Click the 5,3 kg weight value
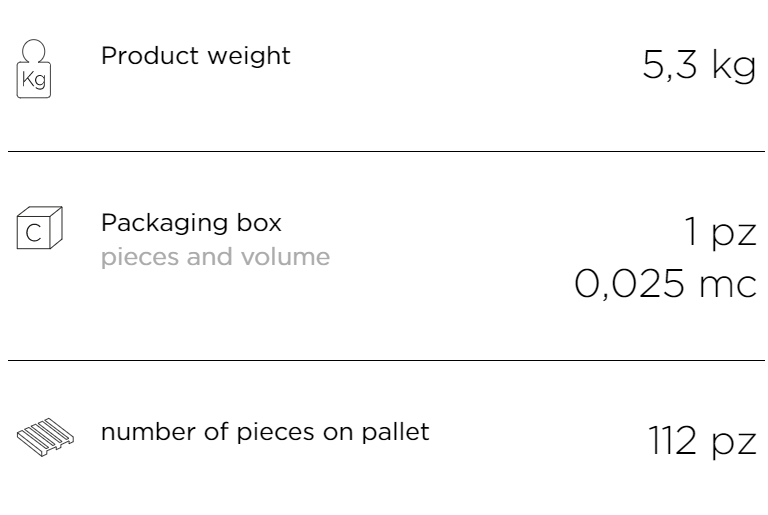This screenshot has height=515, width=768. 699,65
